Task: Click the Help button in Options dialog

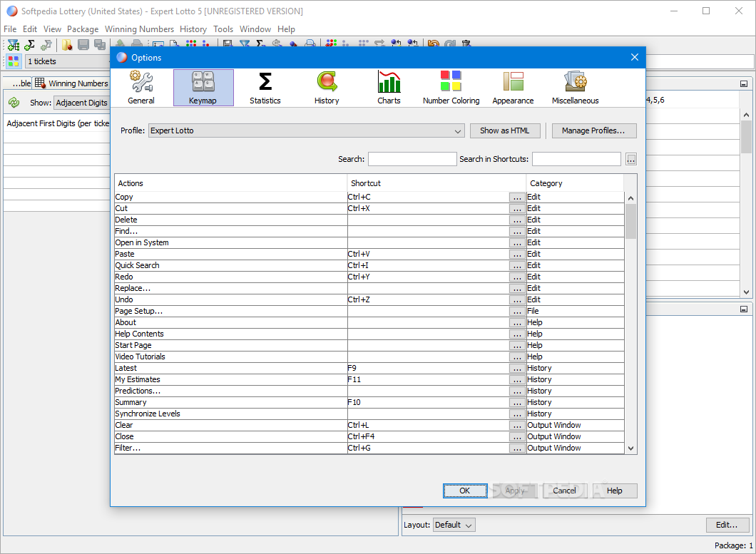Action: click(x=614, y=491)
